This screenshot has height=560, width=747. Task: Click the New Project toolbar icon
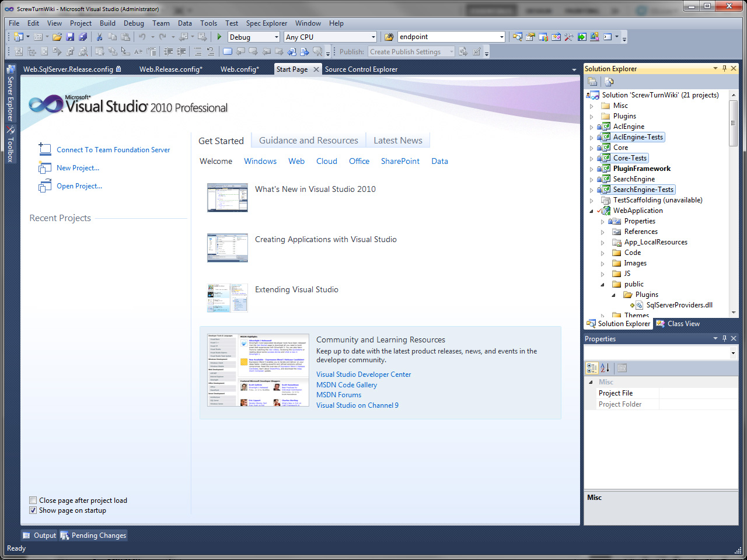click(18, 37)
